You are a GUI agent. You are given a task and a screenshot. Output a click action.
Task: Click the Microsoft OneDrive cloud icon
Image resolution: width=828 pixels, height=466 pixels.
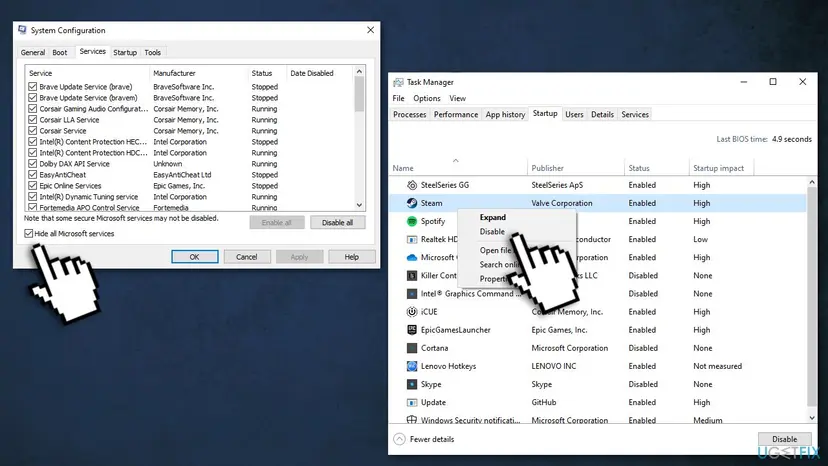412,257
